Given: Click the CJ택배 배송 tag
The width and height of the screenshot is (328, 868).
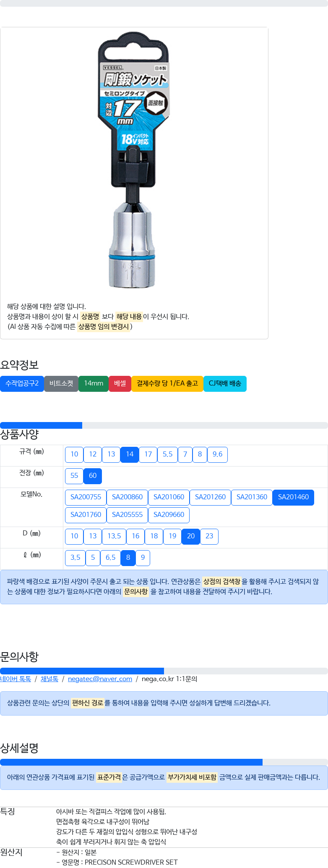Looking at the screenshot, I should tap(225, 383).
